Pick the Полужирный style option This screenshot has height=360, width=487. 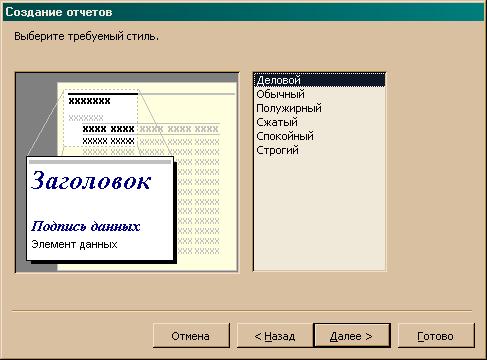coord(319,108)
